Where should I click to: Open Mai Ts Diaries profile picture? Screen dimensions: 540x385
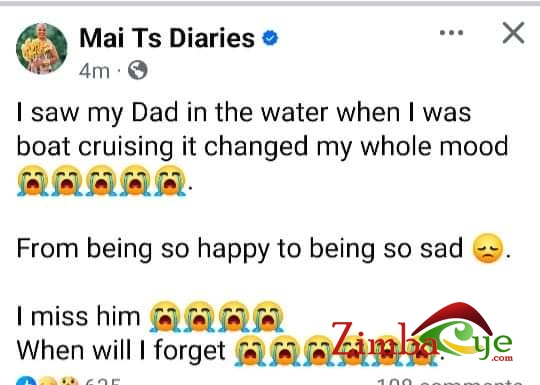[42, 49]
